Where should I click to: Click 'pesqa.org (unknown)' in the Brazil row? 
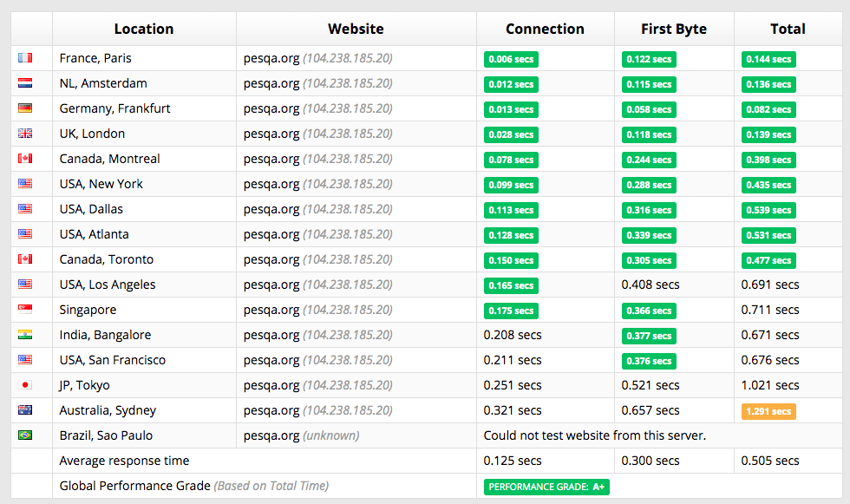pyautogui.click(x=302, y=435)
